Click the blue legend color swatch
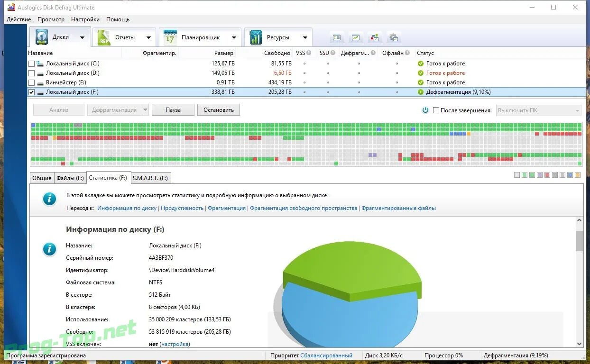590x364 pixels. point(570,175)
